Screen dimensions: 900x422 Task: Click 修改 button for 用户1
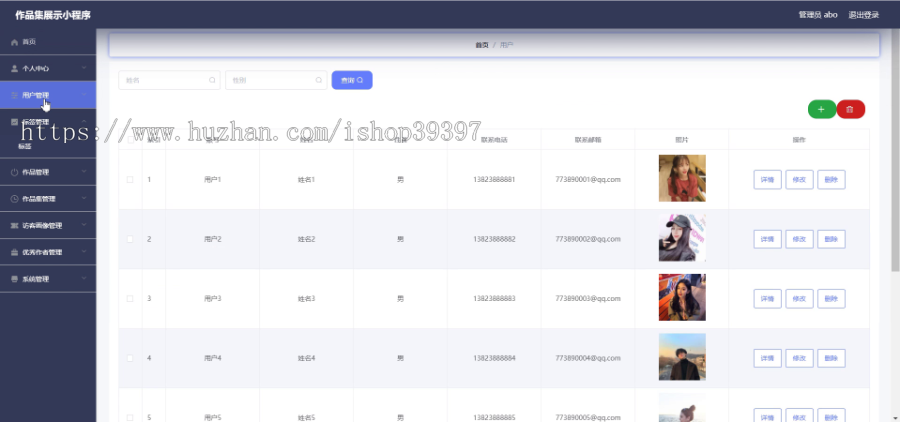[800, 180]
